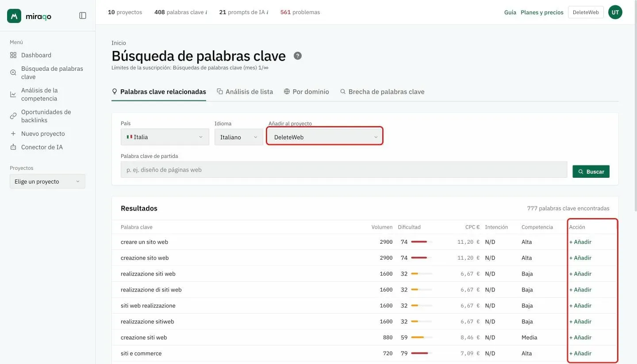
Task: Click the difficulty bar for creazione siti web
Action: click(x=422, y=337)
